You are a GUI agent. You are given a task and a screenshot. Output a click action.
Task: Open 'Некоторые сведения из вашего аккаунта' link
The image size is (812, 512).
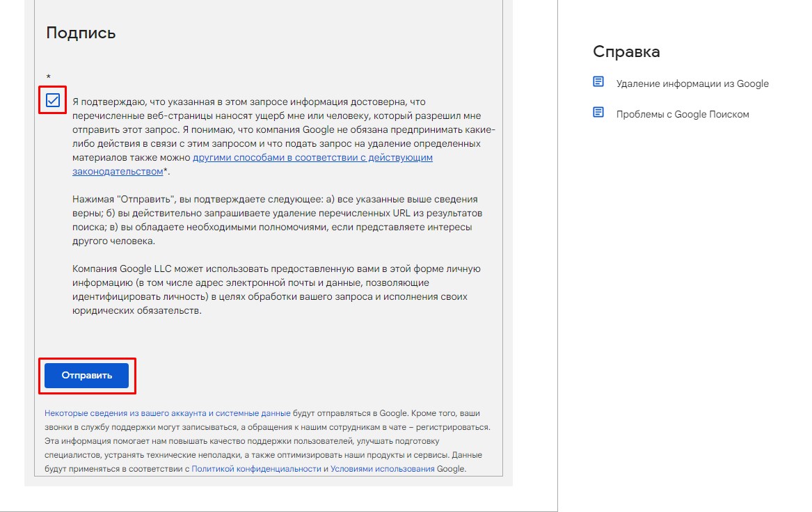167,413
